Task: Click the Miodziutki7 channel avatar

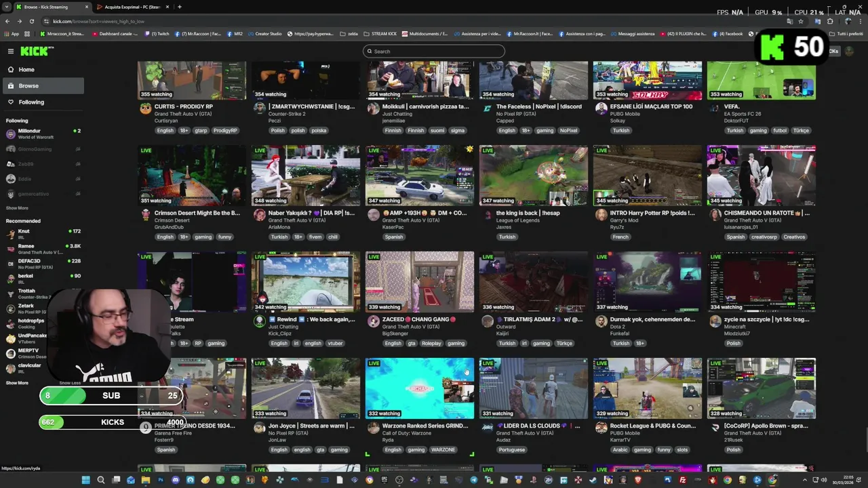Action: (715, 321)
